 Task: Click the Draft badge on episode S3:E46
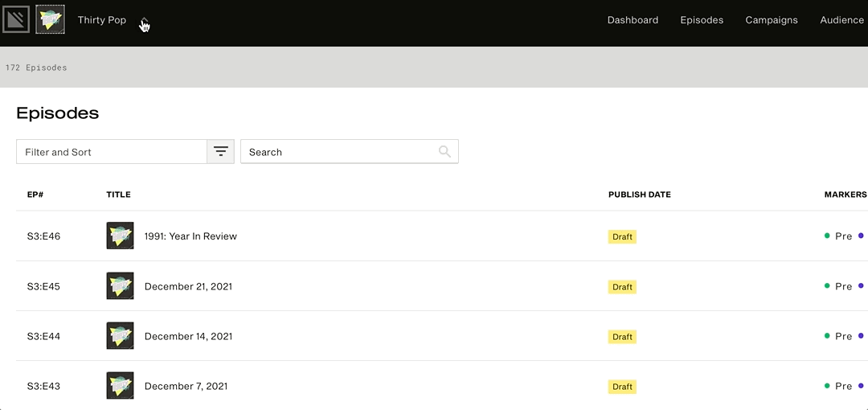click(622, 237)
